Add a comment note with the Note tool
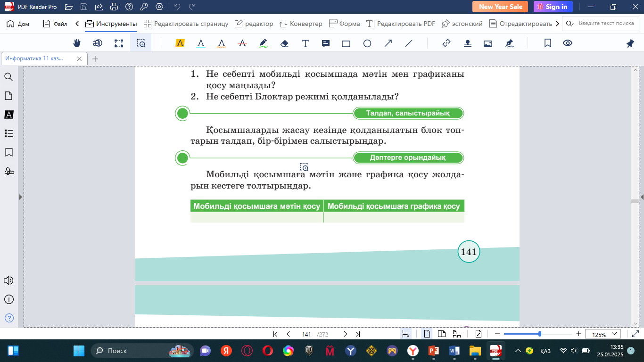 coord(325,43)
